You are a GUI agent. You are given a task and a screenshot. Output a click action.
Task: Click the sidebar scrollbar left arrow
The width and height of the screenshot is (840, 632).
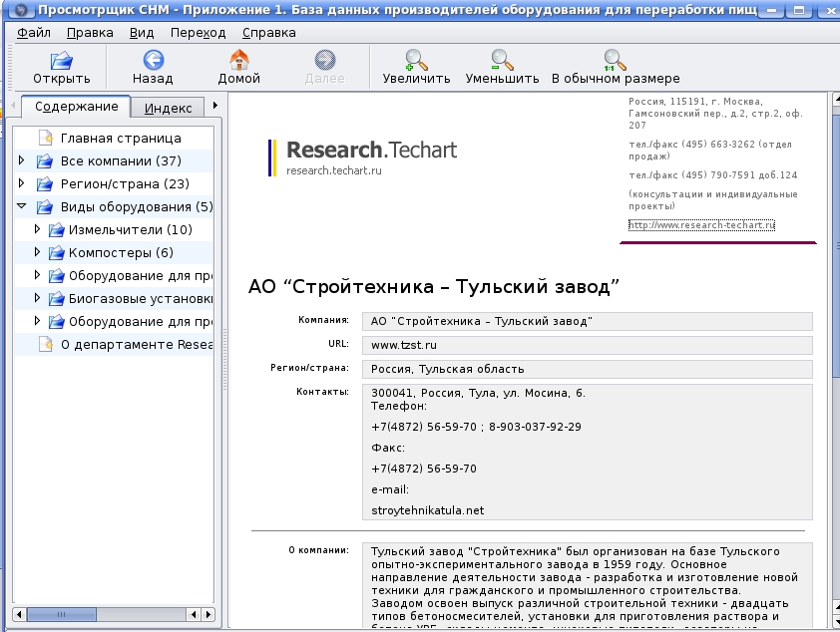[19, 614]
